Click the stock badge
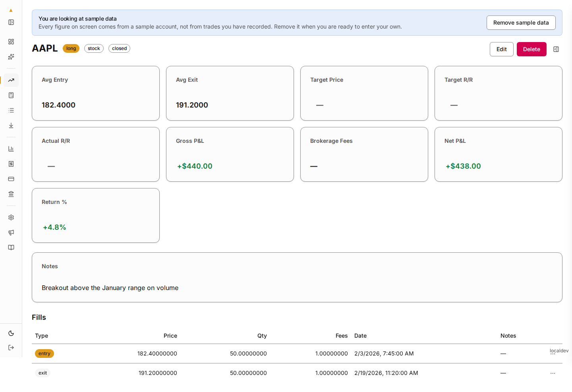572x392 pixels. [x=94, y=48]
